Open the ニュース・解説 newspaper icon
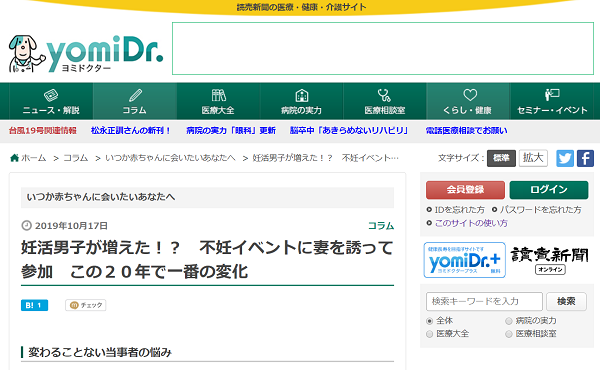600x370 pixels. point(51,95)
